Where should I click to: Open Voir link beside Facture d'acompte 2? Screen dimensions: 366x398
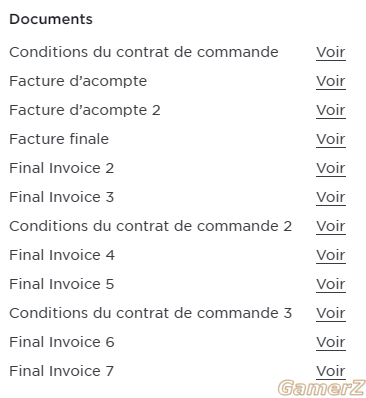pos(331,110)
